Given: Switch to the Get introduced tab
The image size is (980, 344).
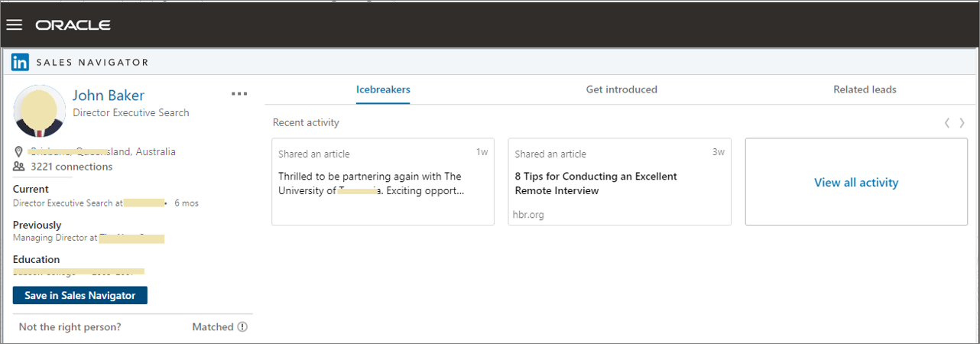Looking at the screenshot, I should pyautogui.click(x=621, y=89).
